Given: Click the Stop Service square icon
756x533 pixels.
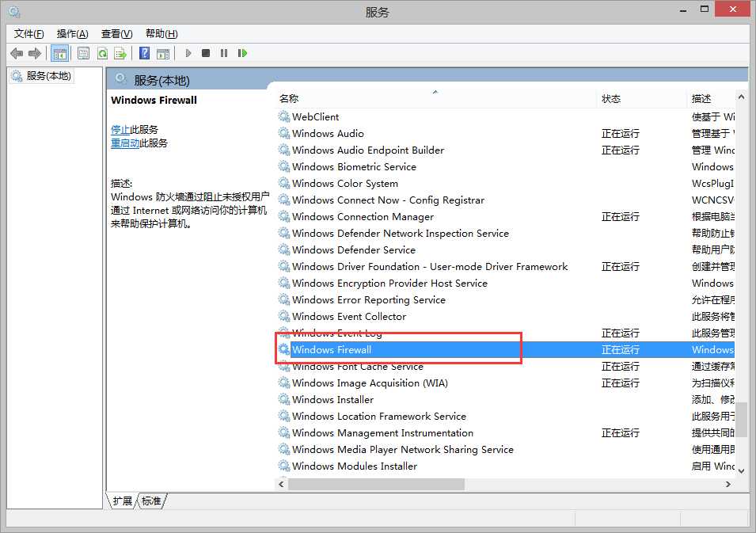Looking at the screenshot, I should [206, 53].
